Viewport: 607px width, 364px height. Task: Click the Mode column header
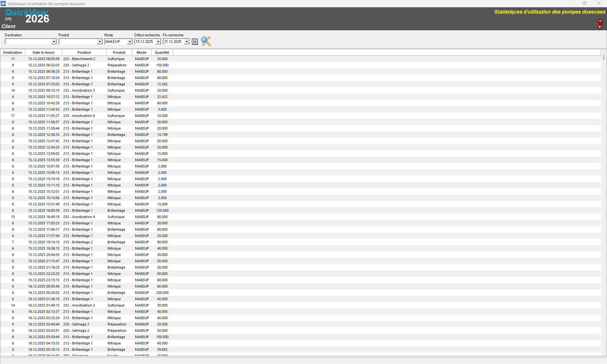click(141, 52)
